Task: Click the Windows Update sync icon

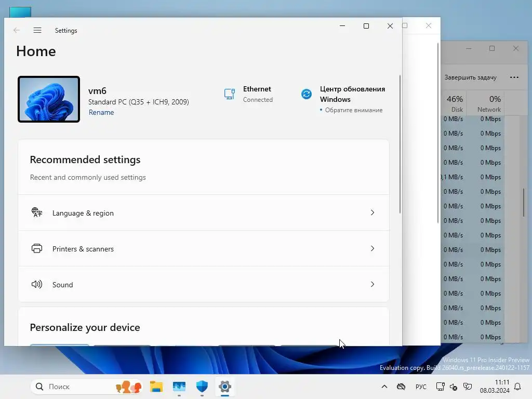Action: point(307,94)
